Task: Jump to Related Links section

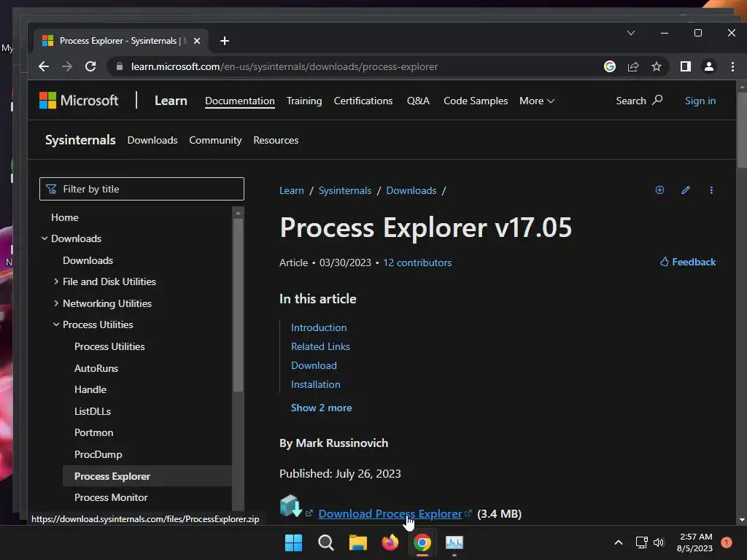Action: (x=320, y=346)
